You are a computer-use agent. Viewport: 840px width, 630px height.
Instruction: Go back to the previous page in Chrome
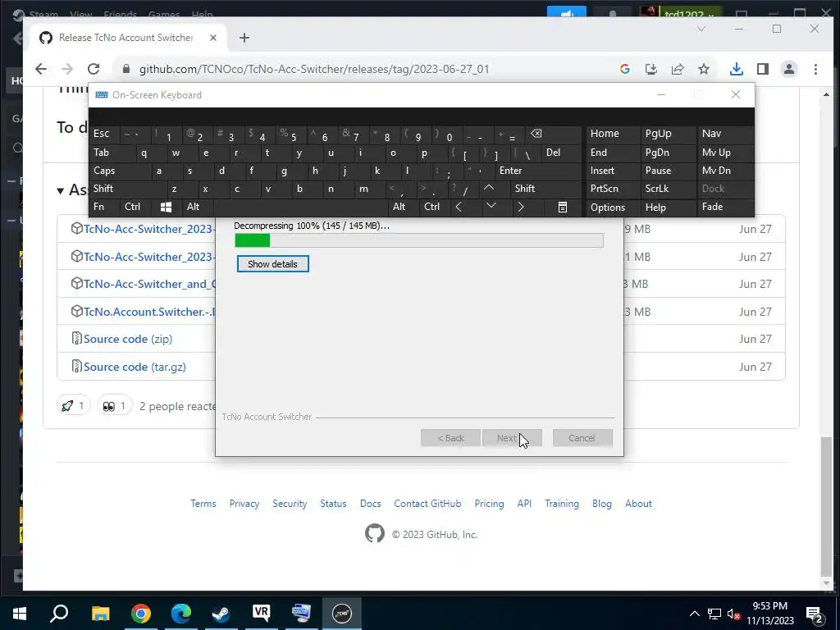click(41, 69)
